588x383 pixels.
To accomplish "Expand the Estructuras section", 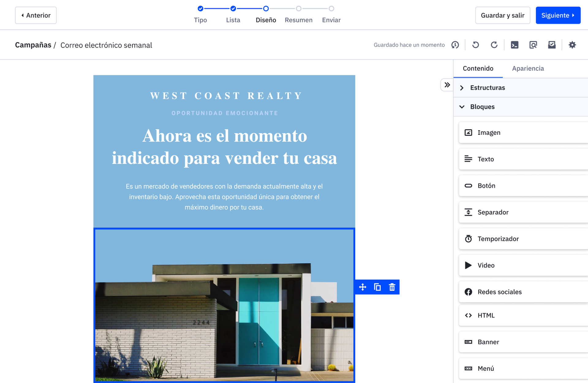I will click(x=488, y=88).
